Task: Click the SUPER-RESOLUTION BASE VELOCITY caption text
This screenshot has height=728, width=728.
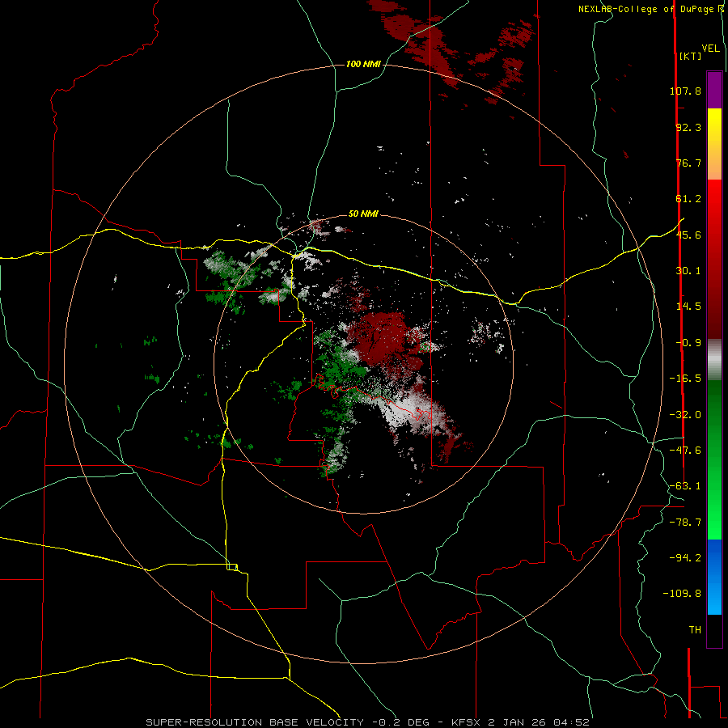Action: tap(255, 722)
